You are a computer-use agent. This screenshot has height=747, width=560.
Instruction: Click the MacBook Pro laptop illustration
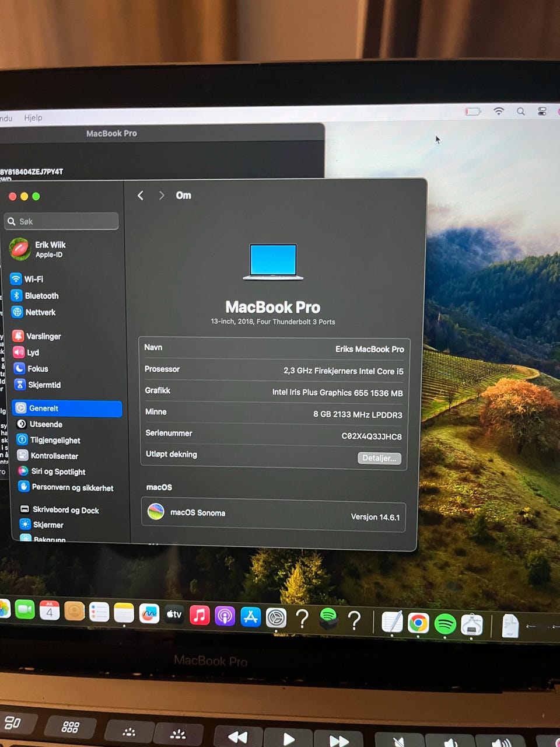(x=273, y=262)
